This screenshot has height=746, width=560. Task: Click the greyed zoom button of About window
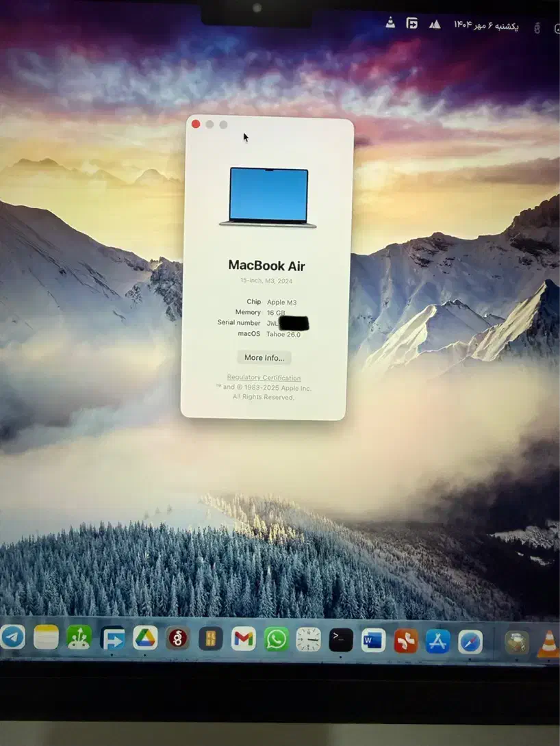pyautogui.click(x=223, y=125)
